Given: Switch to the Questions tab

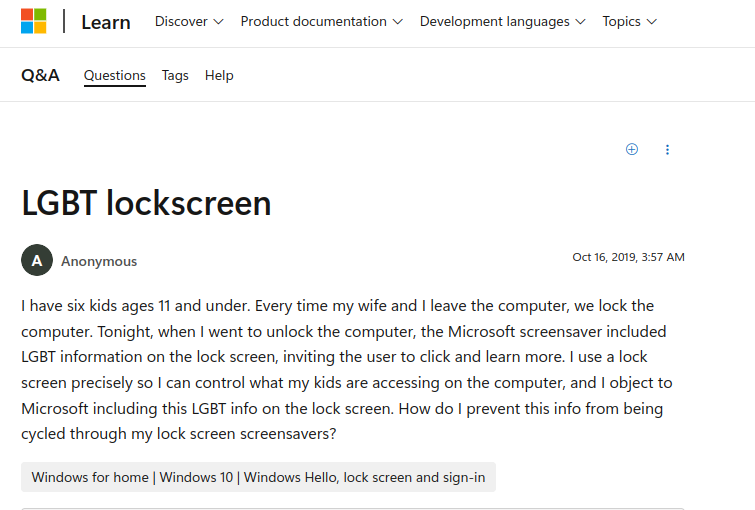Looking at the screenshot, I should [x=115, y=75].
